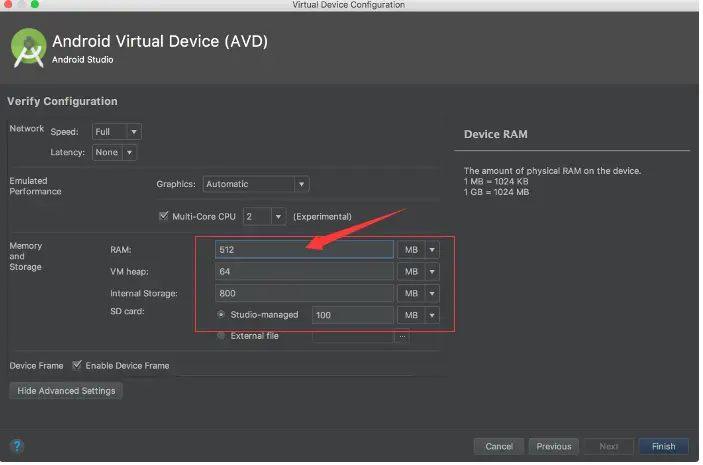The width and height of the screenshot is (703, 465).
Task: Click the 'Internal Storage:' label
Action: coord(144,293)
